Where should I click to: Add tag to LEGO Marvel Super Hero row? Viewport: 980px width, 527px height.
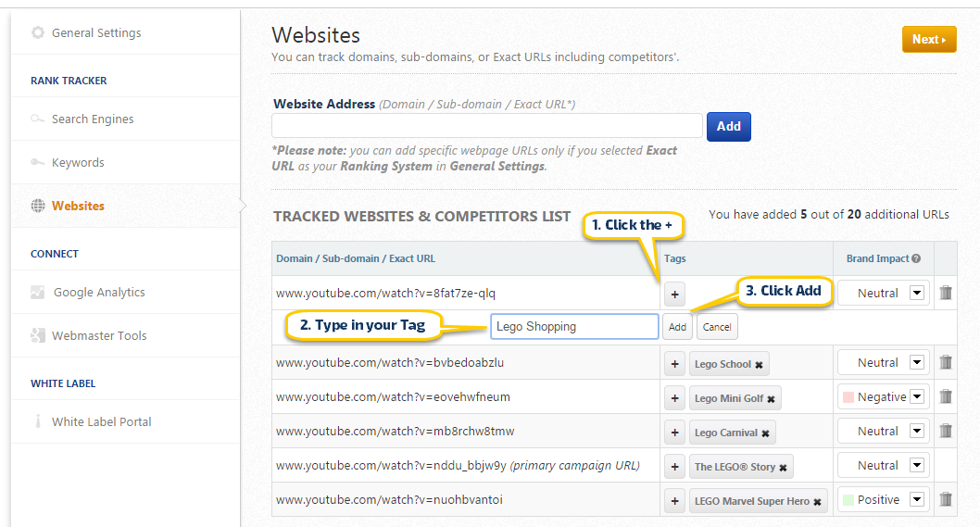click(x=674, y=500)
